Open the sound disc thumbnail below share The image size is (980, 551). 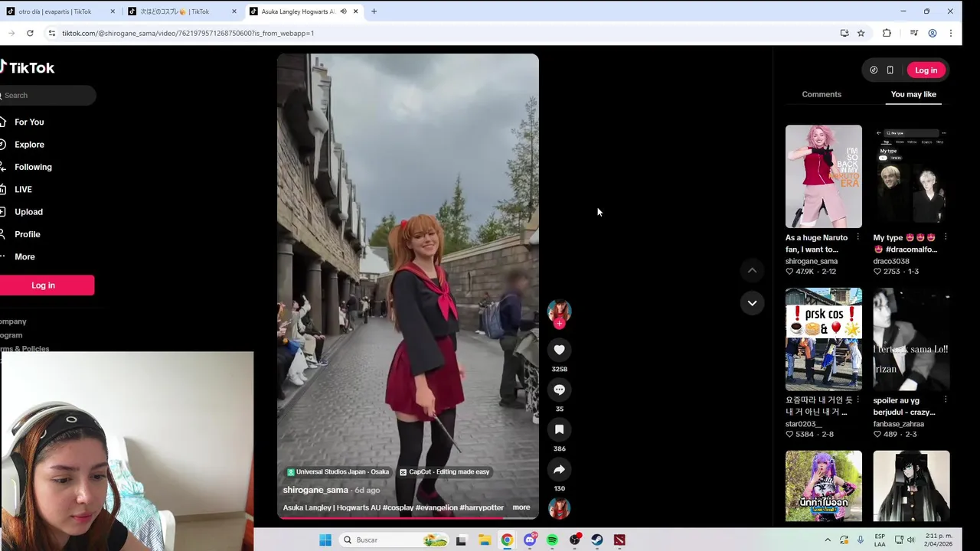(x=559, y=508)
